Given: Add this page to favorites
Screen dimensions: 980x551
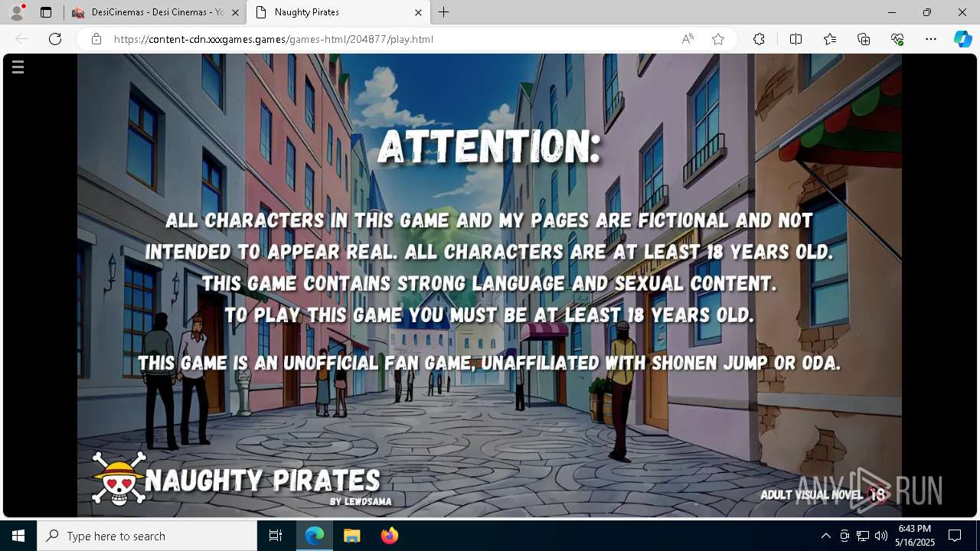Looking at the screenshot, I should coord(718,39).
